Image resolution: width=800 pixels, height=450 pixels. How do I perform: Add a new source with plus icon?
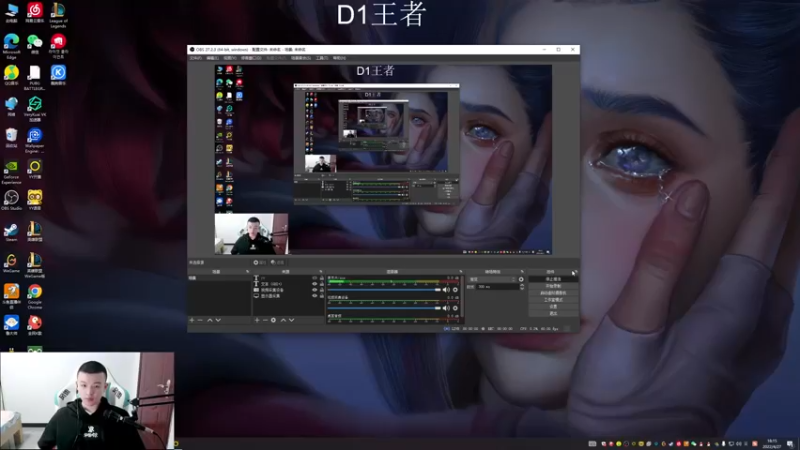(257, 320)
